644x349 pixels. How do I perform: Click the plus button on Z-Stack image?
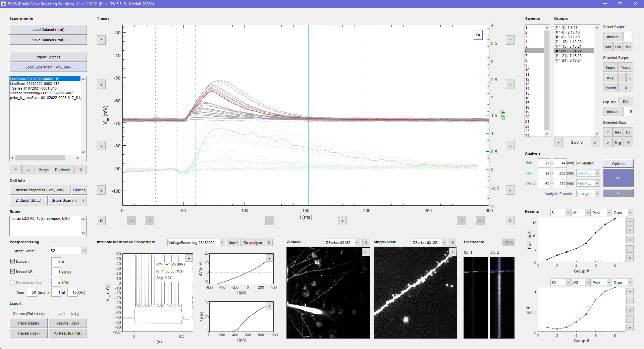tap(366, 252)
